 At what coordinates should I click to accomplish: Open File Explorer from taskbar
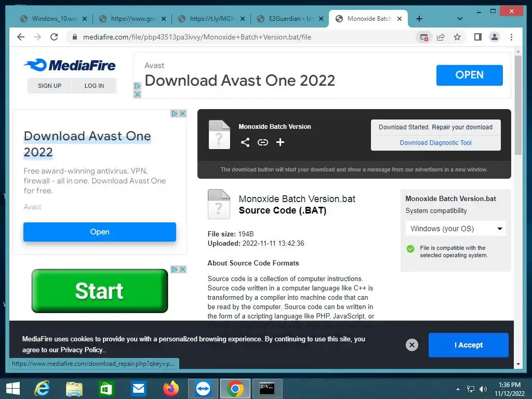[x=74, y=389]
